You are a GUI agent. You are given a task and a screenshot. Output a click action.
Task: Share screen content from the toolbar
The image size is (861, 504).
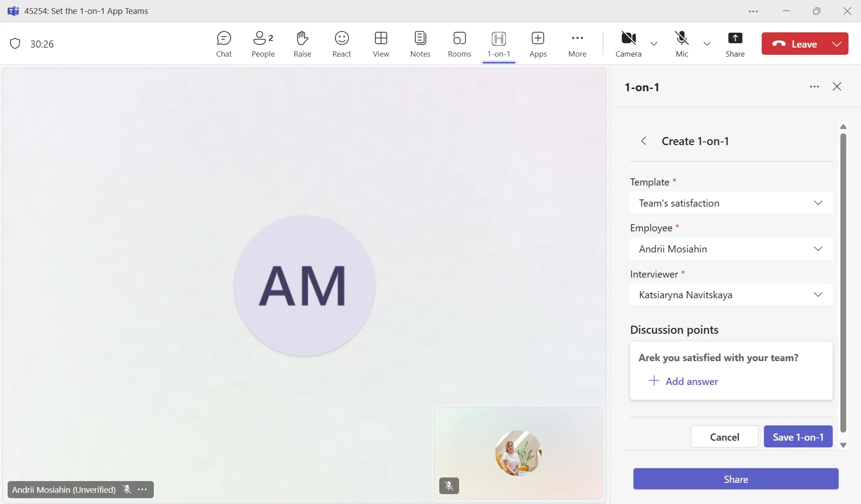735,44
